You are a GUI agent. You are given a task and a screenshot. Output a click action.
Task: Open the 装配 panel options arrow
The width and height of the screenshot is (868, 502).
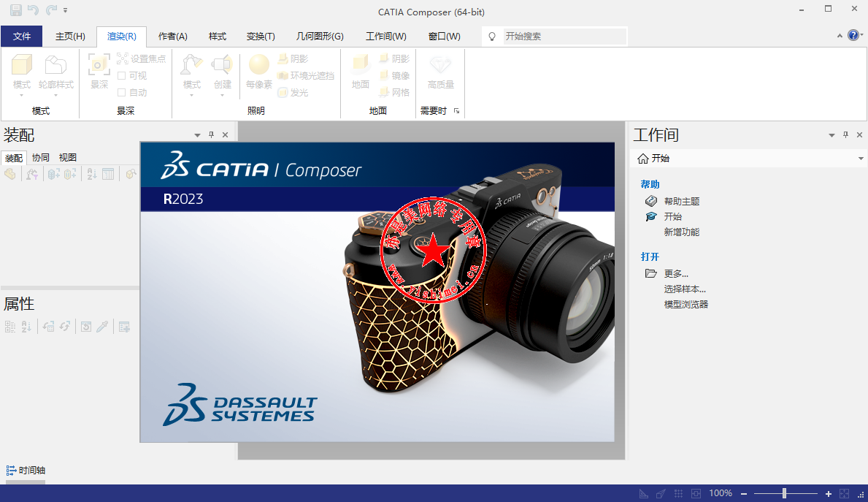coord(197,135)
